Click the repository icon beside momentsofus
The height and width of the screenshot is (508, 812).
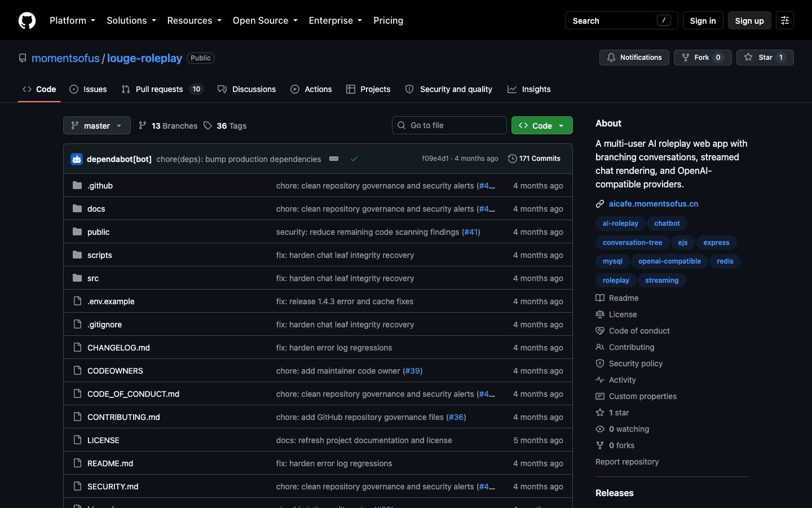click(x=23, y=58)
